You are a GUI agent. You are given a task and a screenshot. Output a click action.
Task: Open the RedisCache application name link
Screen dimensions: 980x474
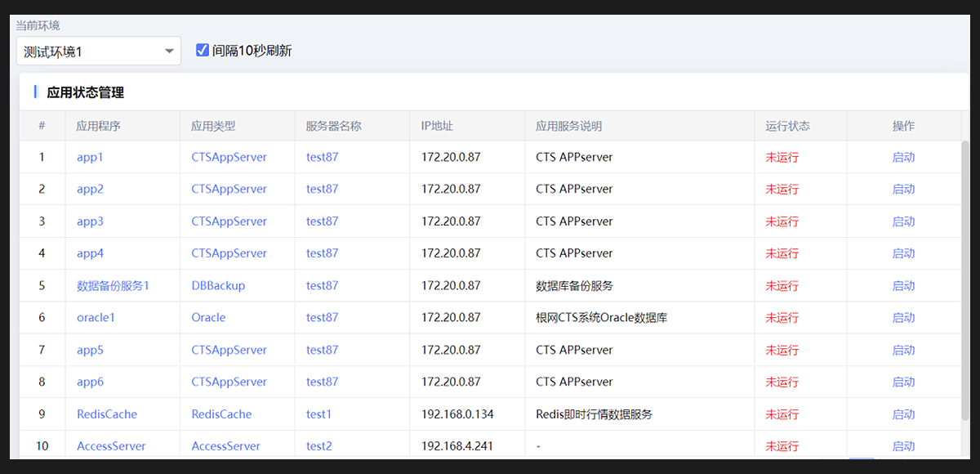(x=107, y=414)
